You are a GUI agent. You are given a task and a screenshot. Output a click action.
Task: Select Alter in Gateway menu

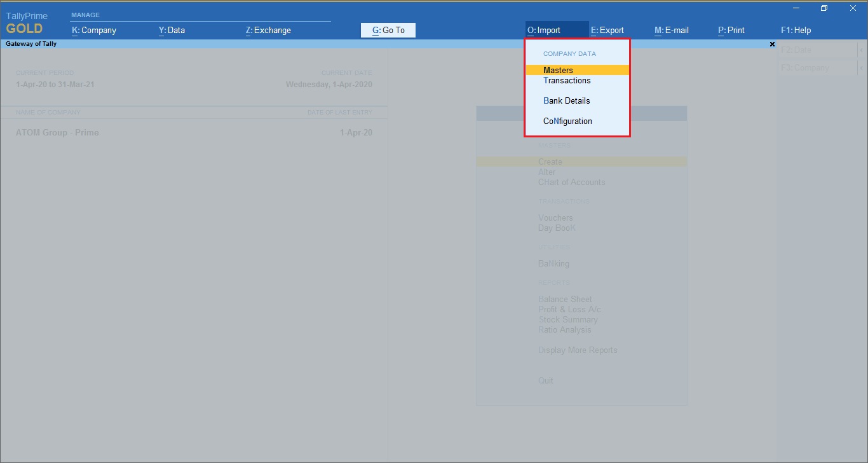(547, 172)
